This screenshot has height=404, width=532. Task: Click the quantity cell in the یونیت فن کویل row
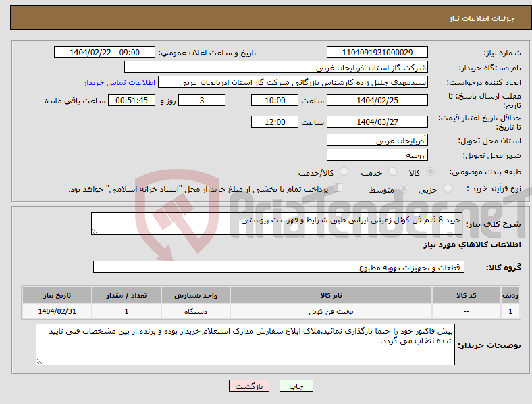point(126,311)
